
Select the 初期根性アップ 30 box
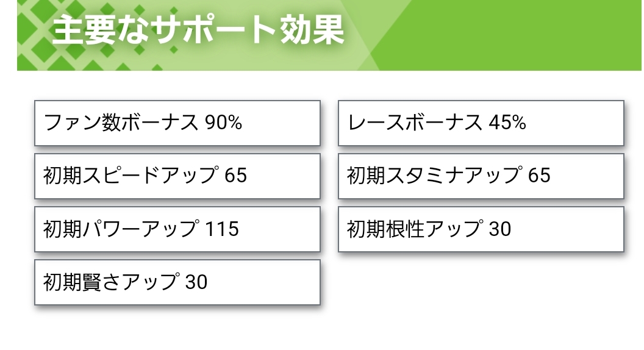481,229
